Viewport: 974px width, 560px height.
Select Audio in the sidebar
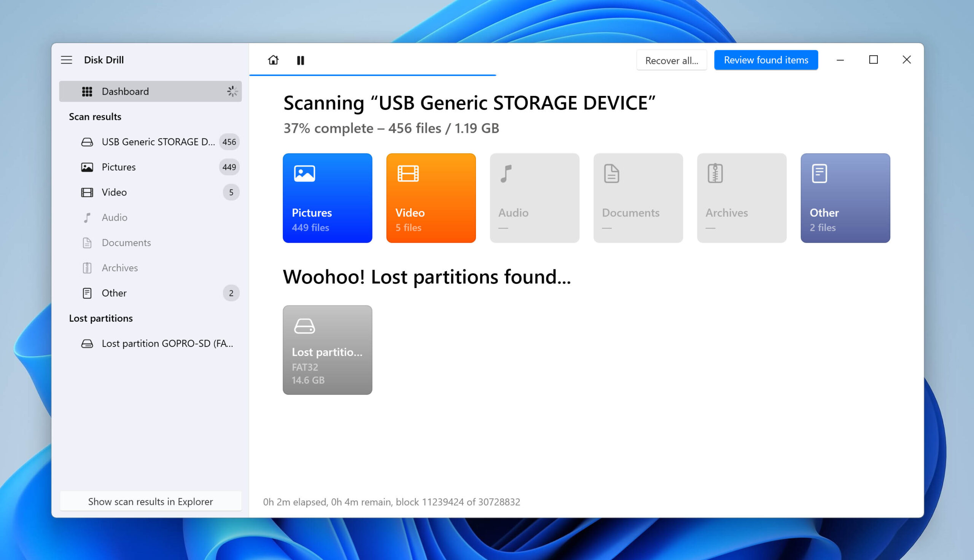(x=150, y=217)
